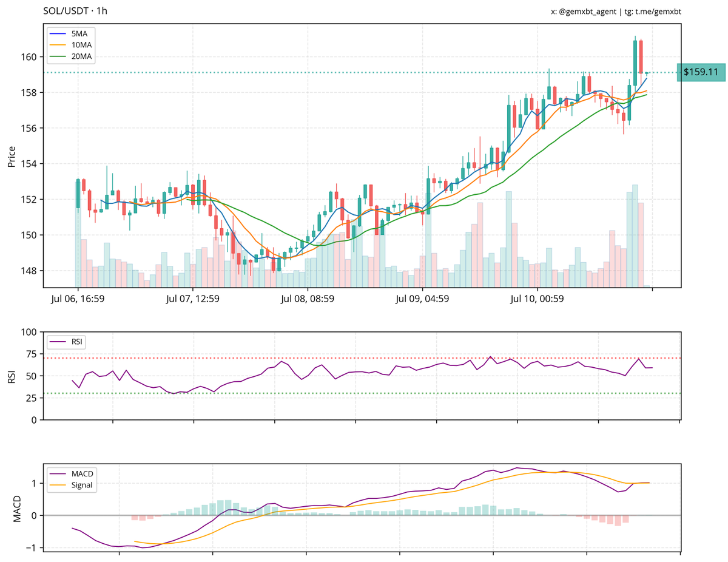Click the SOL/USDT · 1h chart title
The height and width of the screenshot is (562, 728).
(76, 11)
